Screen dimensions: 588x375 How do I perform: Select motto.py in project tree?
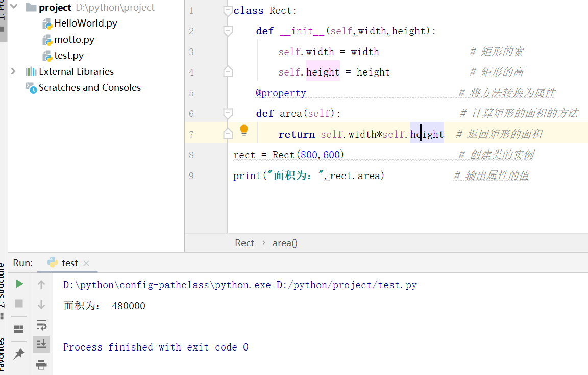click(74, 40)
